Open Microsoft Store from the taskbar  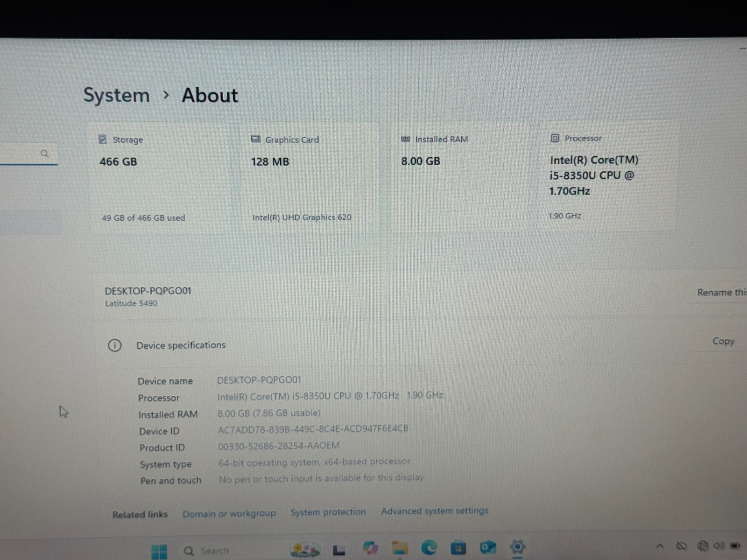pos(458,547)
